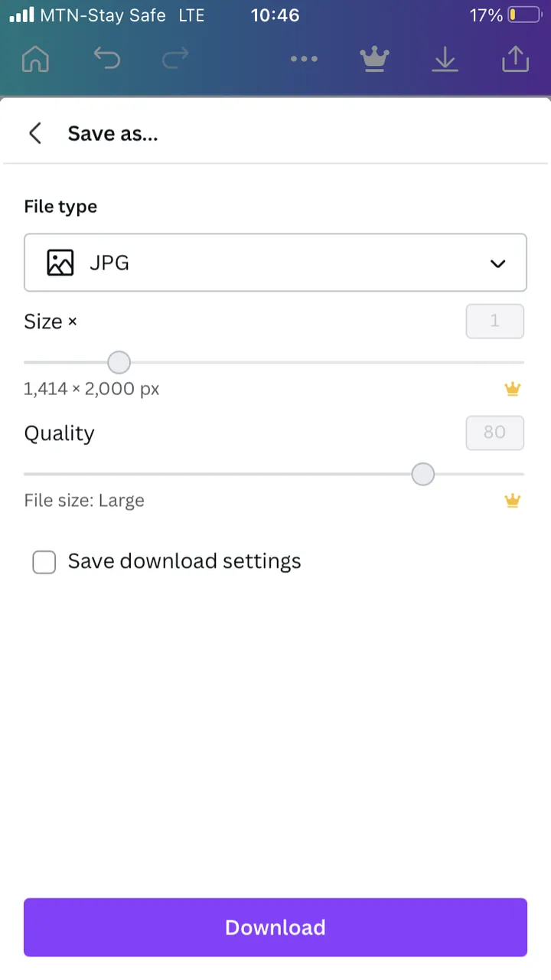Tap the redo arrow icon
The width and height of the screenshot is (551, 980).
pyautogui.click(x=175, y=59)
